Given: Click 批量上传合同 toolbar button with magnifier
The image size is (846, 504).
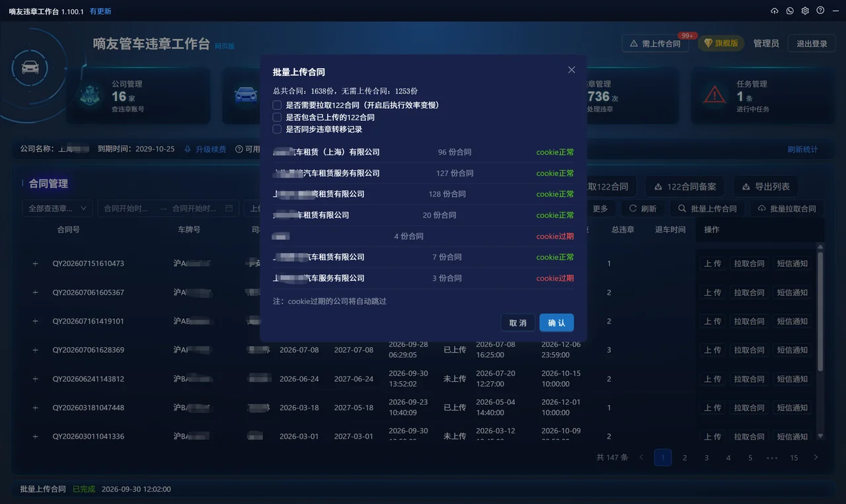Looking at the screenshot, I should point(707,209).
